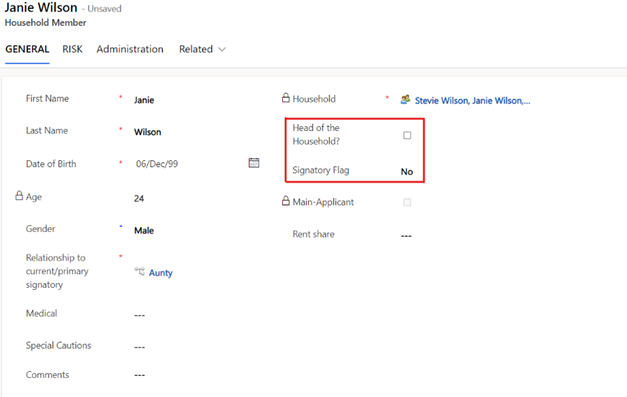This screenshot has height=397, width=627.
Task: Click the lock icon beside Main-Applicant
Action: [x=286, y=201]
